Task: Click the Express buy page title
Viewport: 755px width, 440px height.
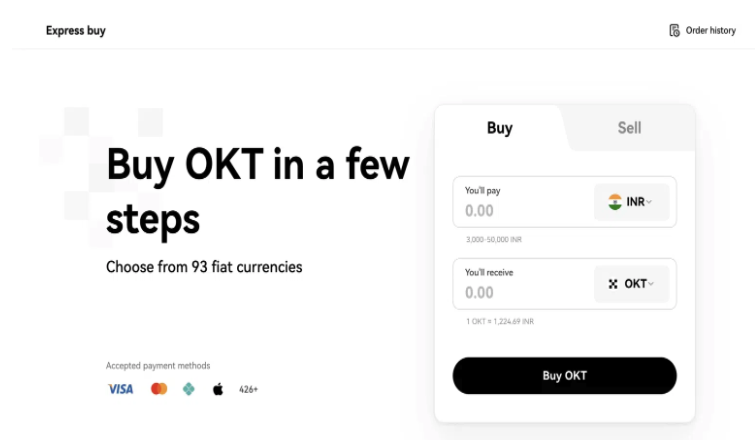Action: point(75,30)
